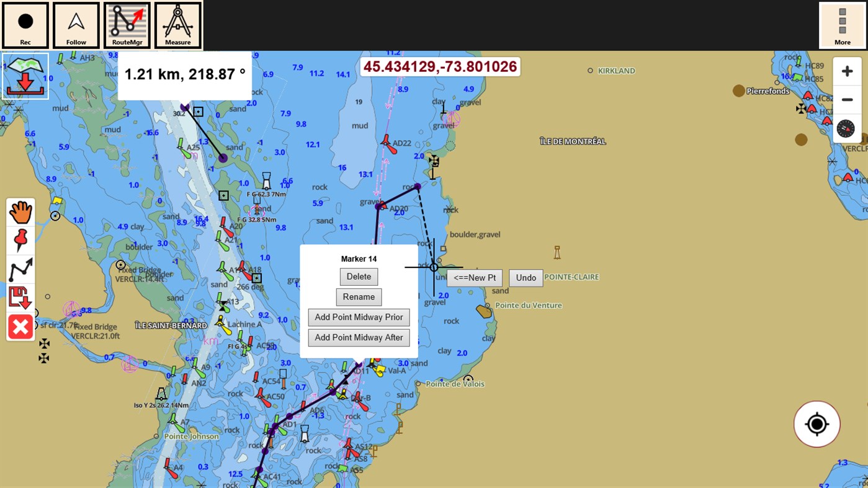Choose the route drawing tool in sidebar
The width and height of the screenshot is (868, 488).
click(20, 269)
